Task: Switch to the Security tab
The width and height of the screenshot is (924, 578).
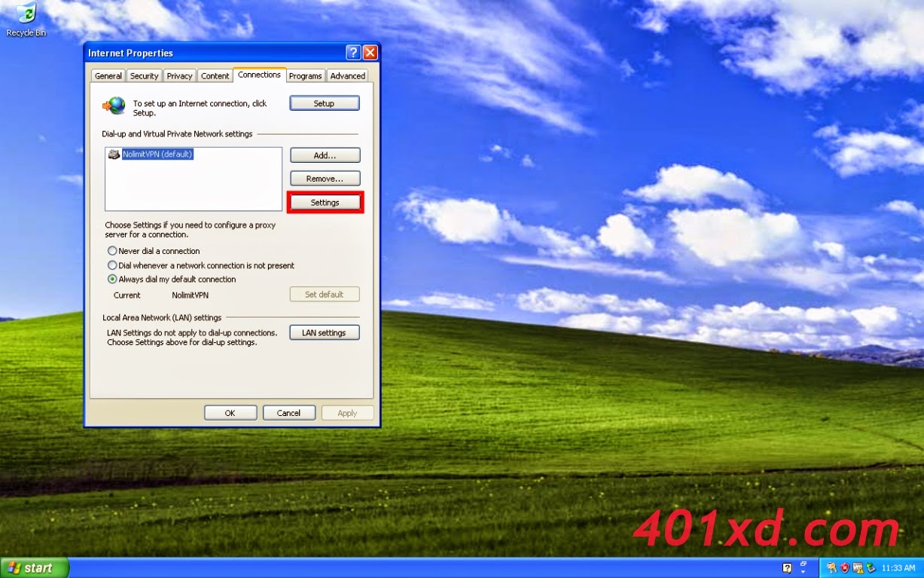Action: [x=144, y=76]
